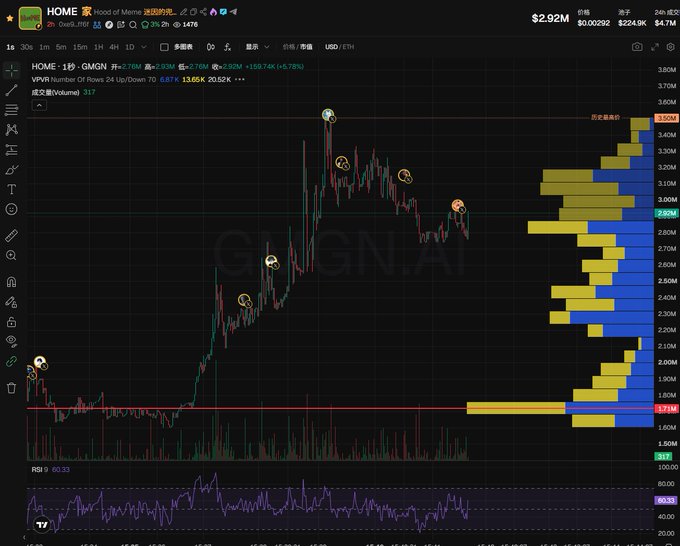Collapse the indicator legend chevron
The image size is (680, 546).
pos(39,105)
